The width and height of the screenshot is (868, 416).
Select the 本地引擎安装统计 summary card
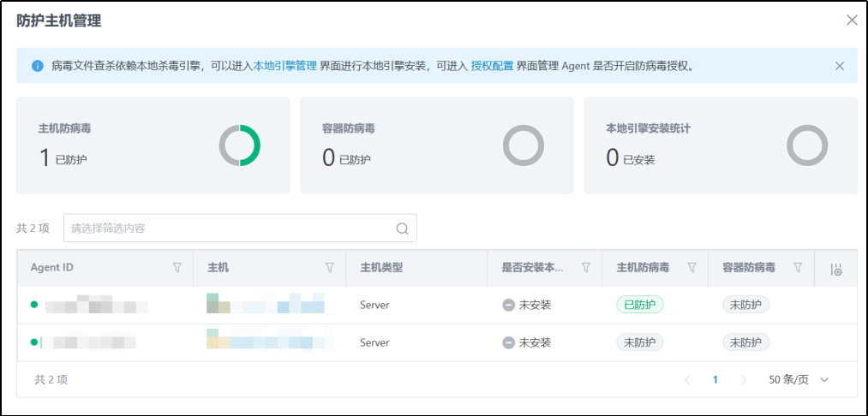pyautogui.click(x=720, y=145)
